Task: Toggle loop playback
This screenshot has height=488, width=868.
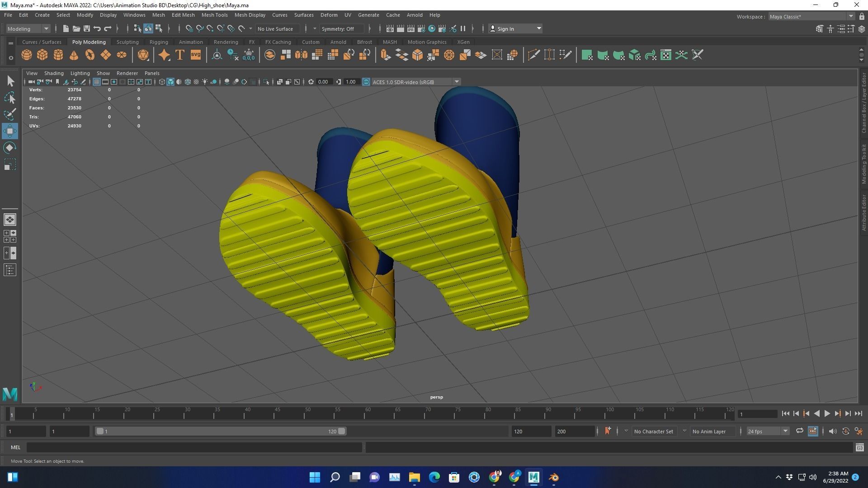Action: (799, 431)
